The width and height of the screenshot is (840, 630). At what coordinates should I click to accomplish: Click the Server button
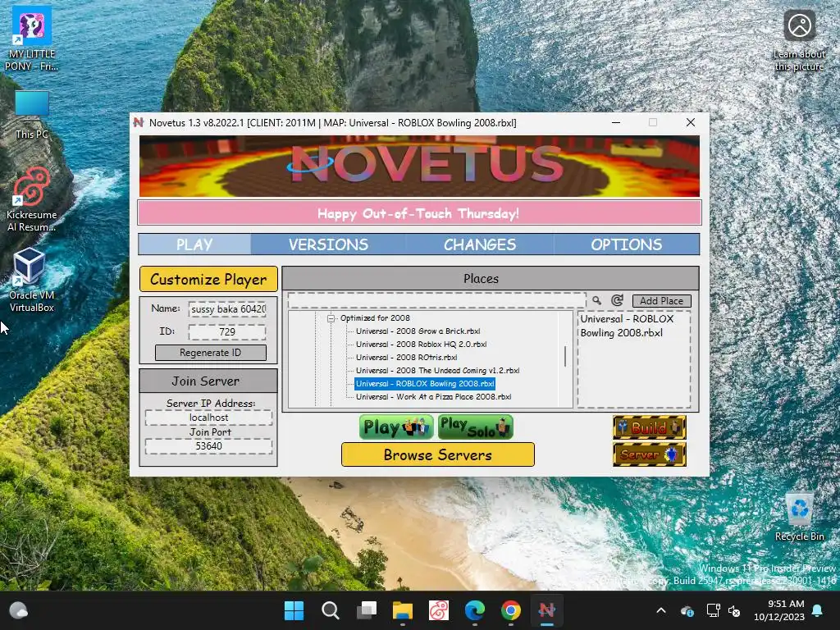click(650, 454)
